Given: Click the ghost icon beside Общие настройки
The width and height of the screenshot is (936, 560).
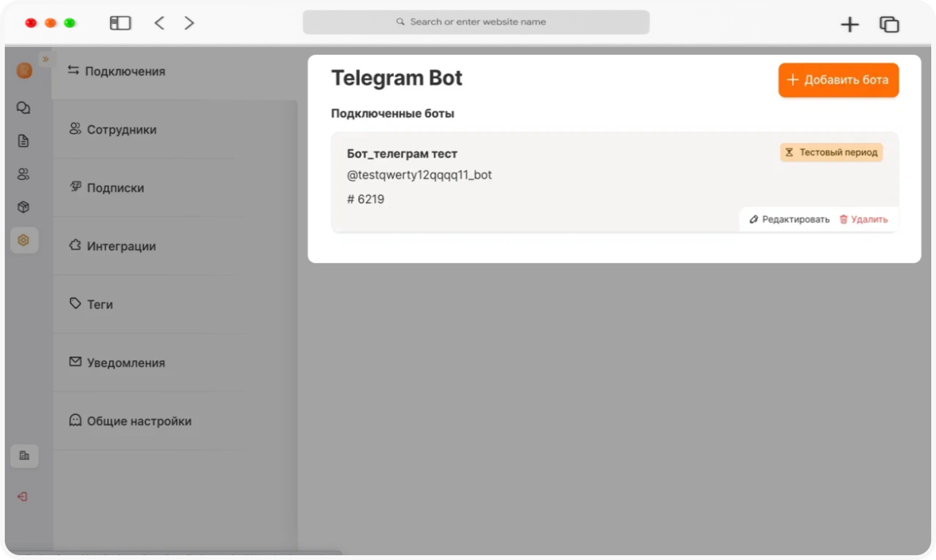Looking at the screenshot, I should coord(75,420).
